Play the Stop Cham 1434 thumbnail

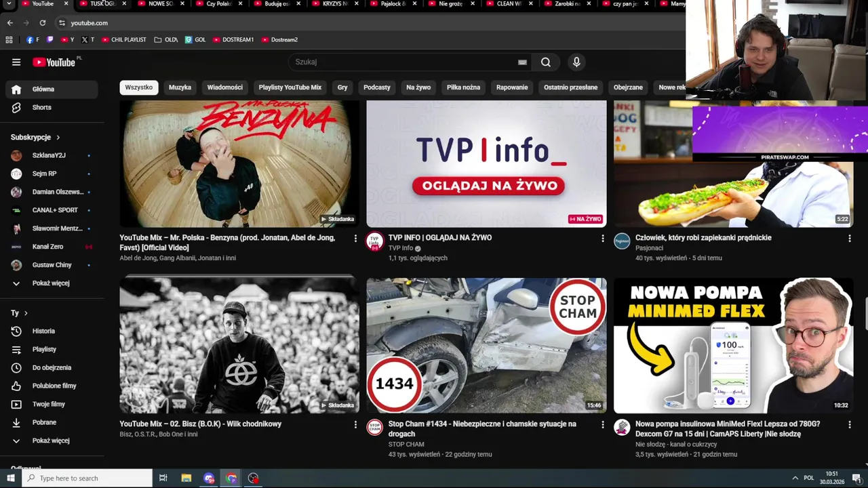487,346
